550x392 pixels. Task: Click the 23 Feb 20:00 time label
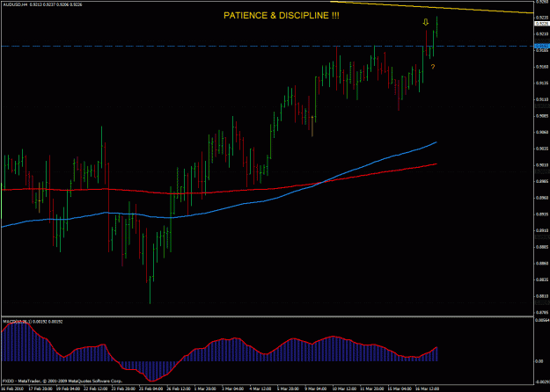click(x=123, y=388)
